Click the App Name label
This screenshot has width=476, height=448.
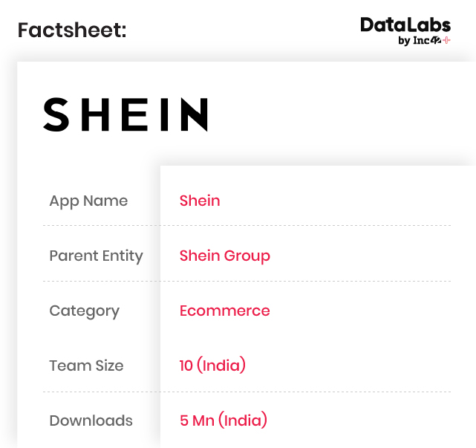pyautogui.click(x=88, y=201)
